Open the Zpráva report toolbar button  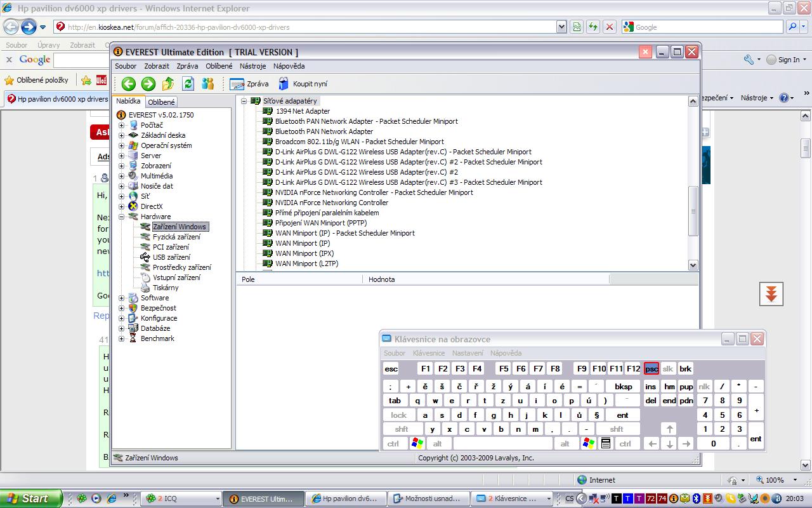click(x=249, y=84)
